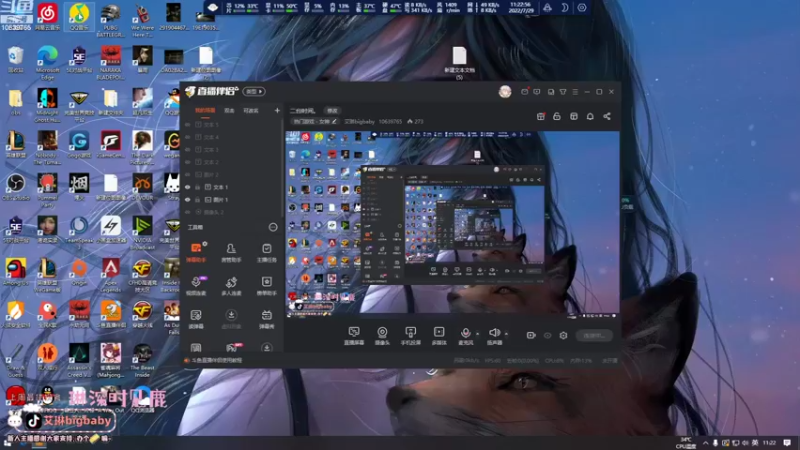The image size is (800, 450).
Task: Open the read-danmaku tool icon
Action: coord(196,318)
